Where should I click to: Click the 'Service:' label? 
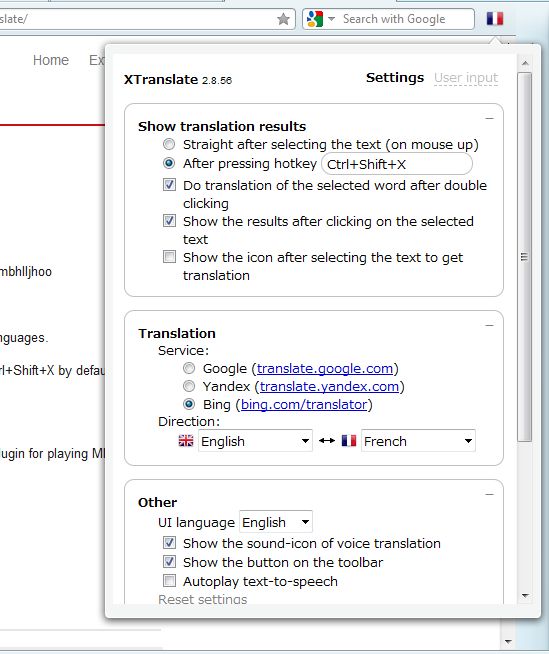pyautogui.click(x=183, y=351)
